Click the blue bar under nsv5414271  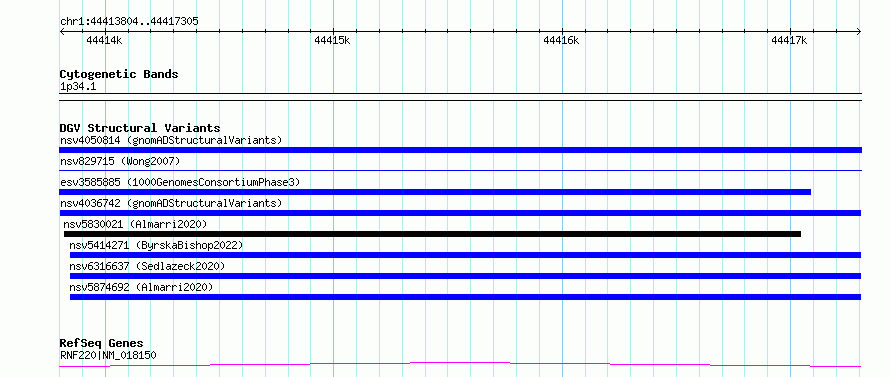[465, 255]
